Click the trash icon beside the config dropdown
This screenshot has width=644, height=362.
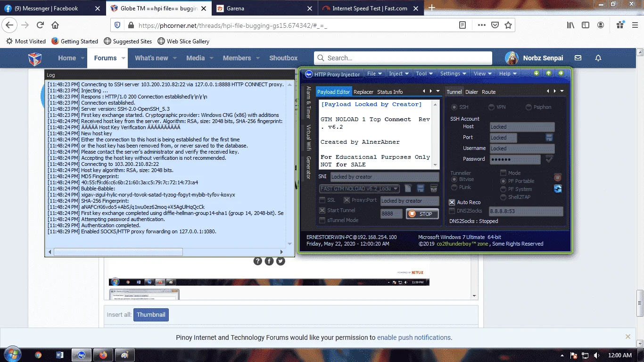pos(434,189)
